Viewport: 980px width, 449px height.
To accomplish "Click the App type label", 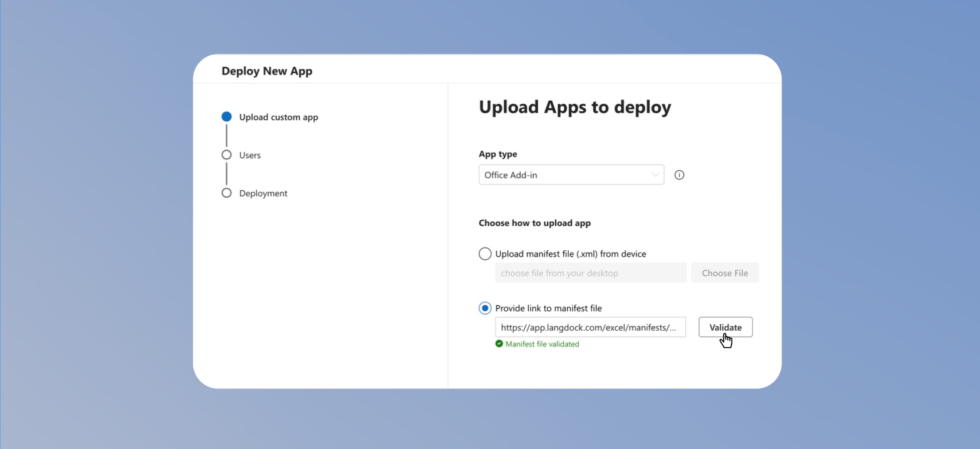I will pyautogui.click(x=498, y=154).
